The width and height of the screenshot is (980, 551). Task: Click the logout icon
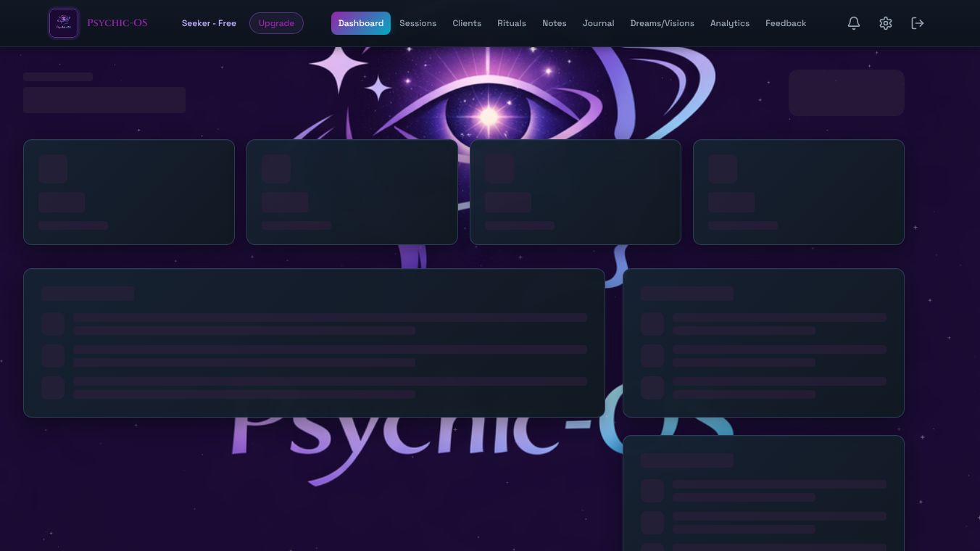coord(918,23)
